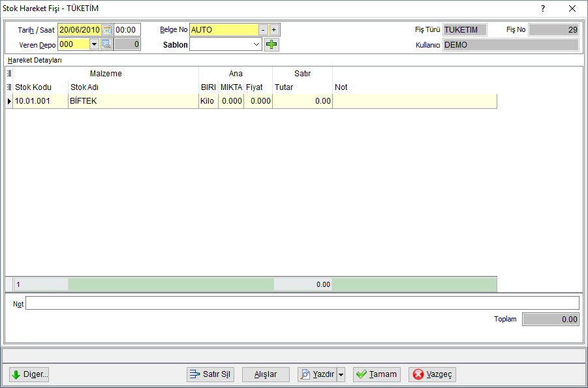Click the column options icon beside Stok Kodu

tap(9, 87)
